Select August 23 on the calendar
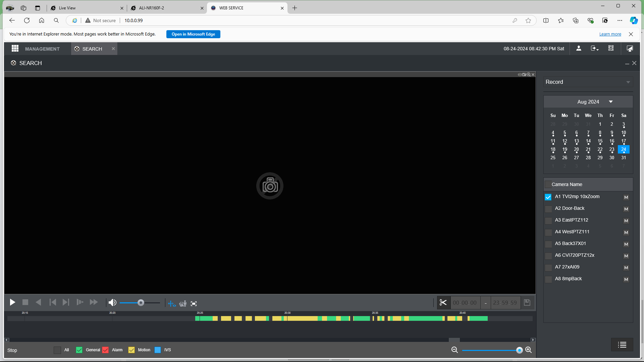644x362 pixels. click(612, 149)
